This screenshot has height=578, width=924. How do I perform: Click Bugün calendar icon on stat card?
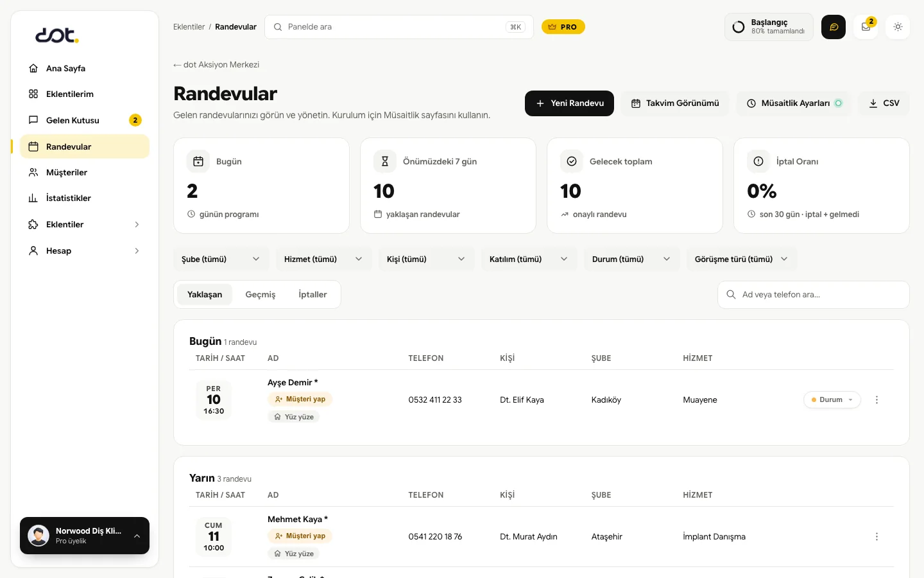pos(198,161)
